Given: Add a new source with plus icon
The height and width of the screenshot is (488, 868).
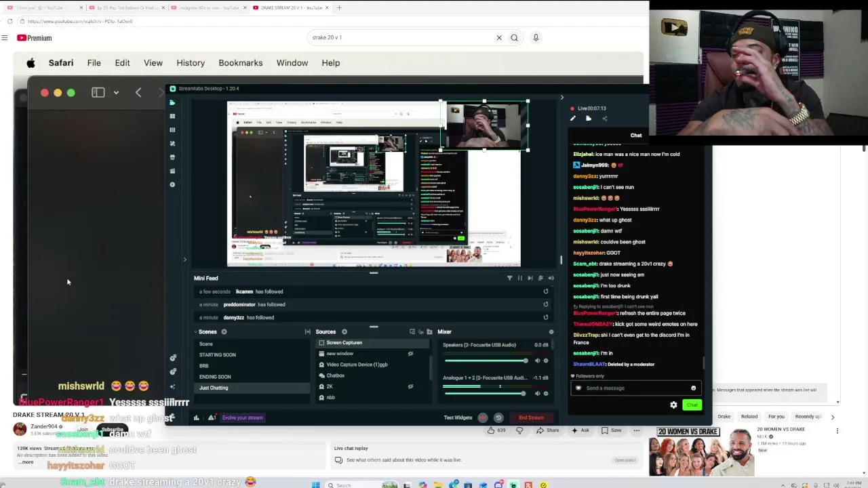Looking at the screenshot, I should 344,332.
